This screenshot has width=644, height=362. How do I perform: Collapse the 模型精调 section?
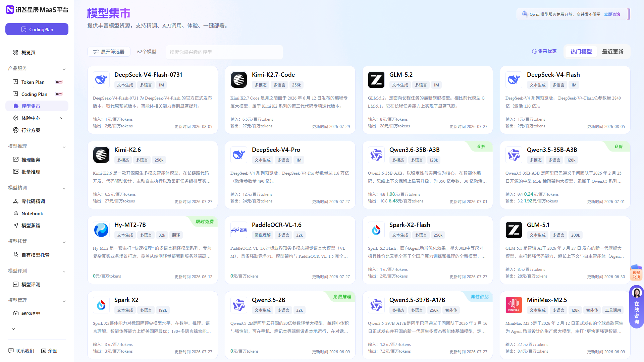point(64,188)
